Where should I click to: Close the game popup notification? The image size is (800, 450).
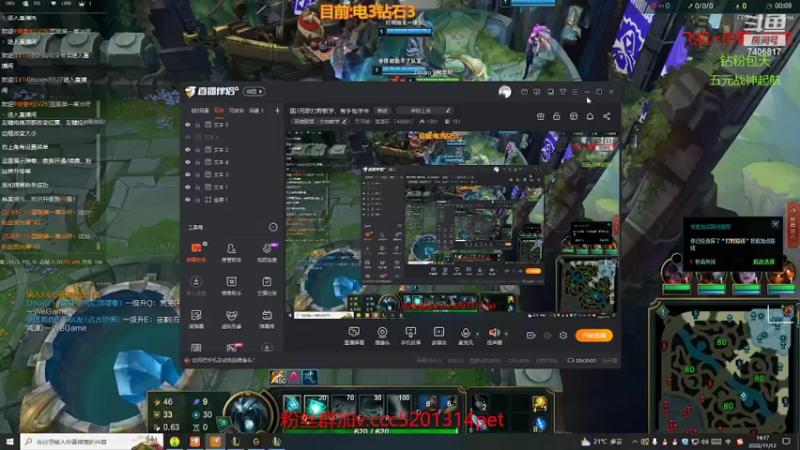point(776,224)
